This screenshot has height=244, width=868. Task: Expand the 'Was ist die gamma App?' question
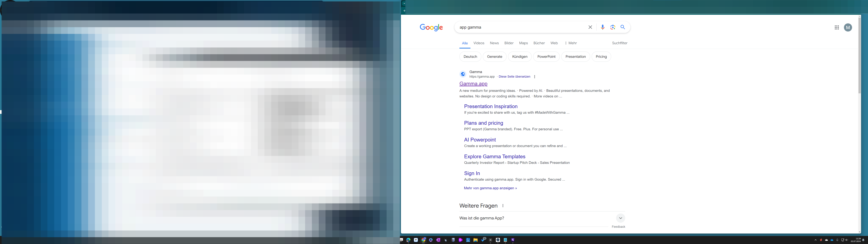point(542,218)
